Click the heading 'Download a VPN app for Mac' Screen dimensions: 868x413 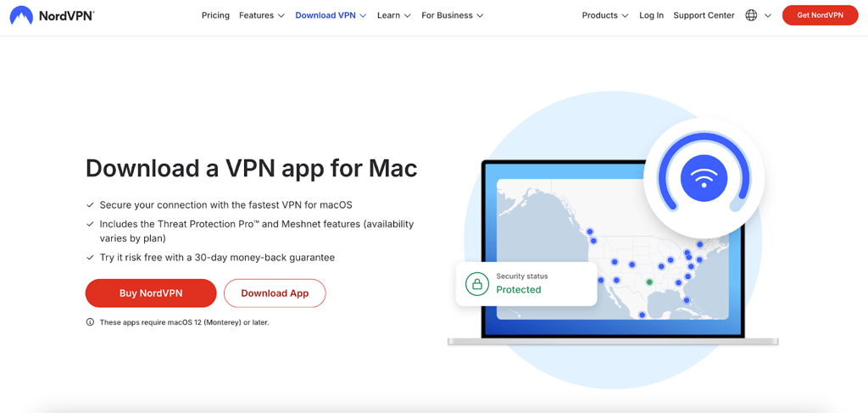click(251, 169)
